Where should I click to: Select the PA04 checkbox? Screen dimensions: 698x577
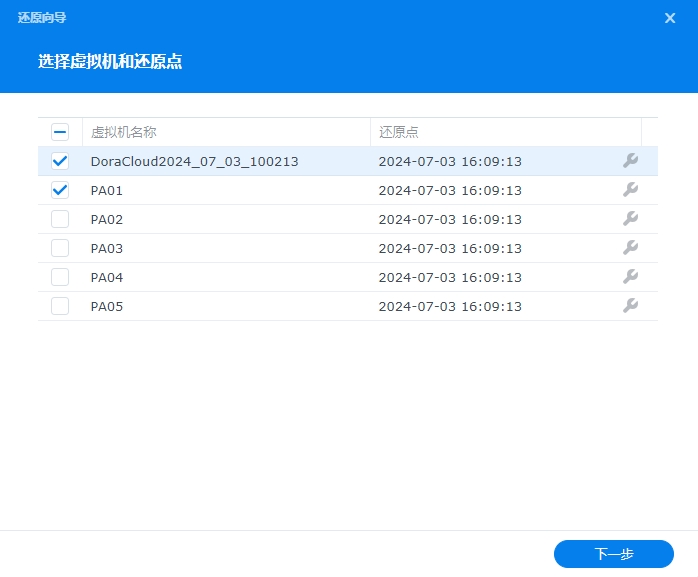pos(60,277)
